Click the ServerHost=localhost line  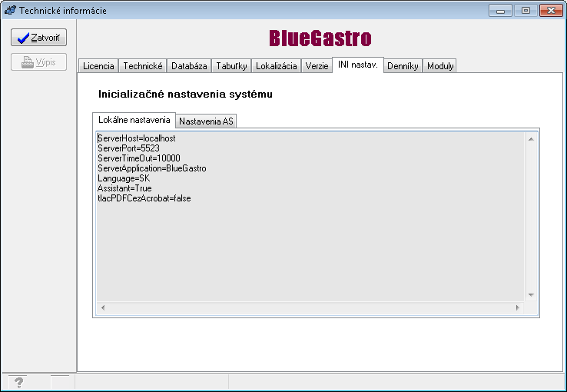[x=136, y=138]
